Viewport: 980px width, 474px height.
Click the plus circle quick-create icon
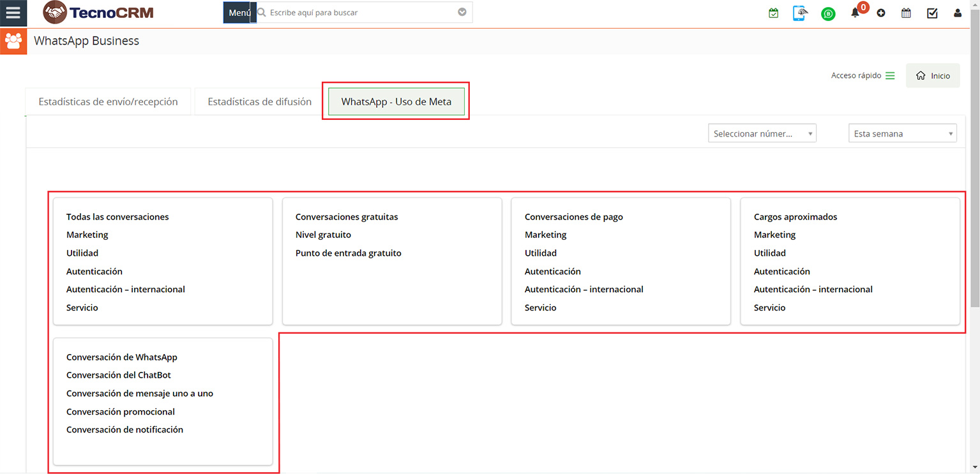(x=881, y=13)
